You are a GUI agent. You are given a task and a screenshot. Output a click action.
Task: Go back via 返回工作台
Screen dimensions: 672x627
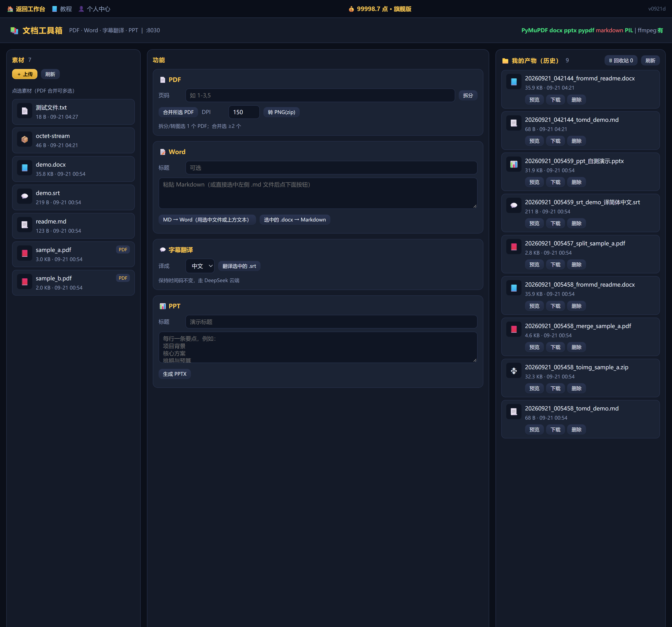coord(26,9)
